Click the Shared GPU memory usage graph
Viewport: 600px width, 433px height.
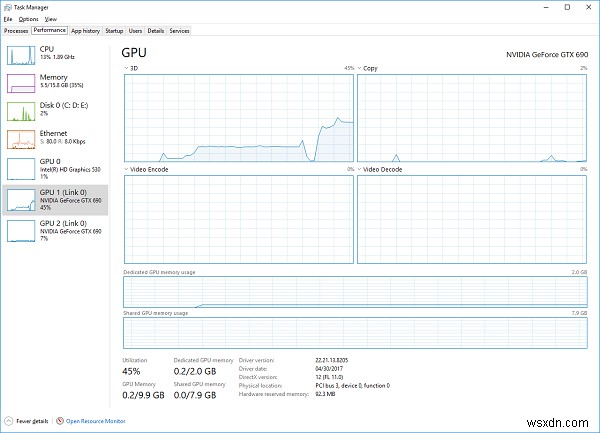[355, 333]
